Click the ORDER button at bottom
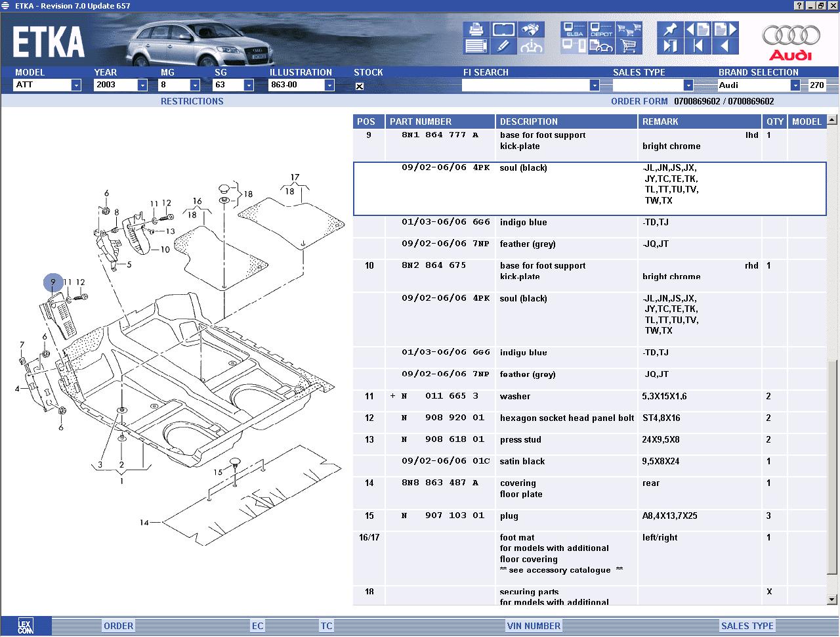Image resolution: width=840 pixels, height=637 pixels. (118, 626)
